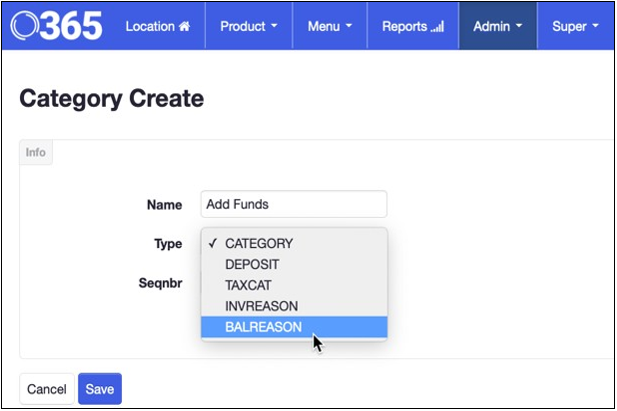Choose DEPOSIT from the Type list

coord(252,264)
